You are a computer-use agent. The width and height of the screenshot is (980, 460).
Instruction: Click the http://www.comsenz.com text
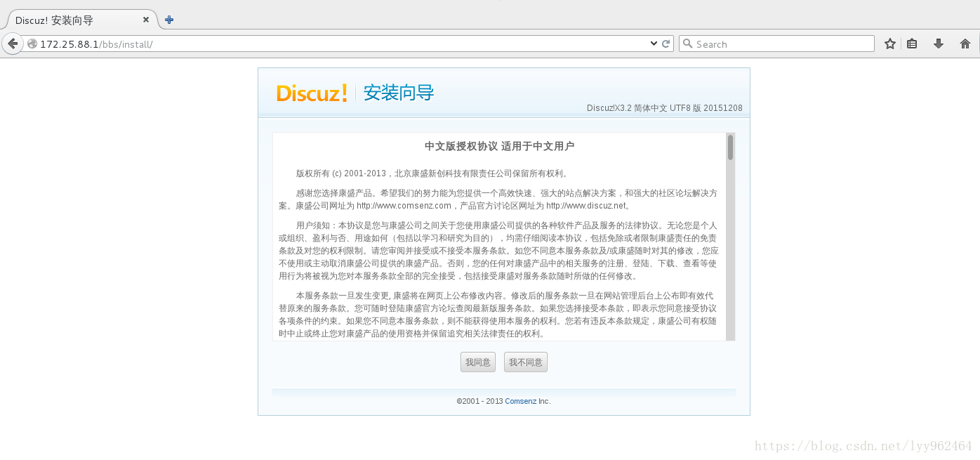pyautogui.click(x=404, y=206)
